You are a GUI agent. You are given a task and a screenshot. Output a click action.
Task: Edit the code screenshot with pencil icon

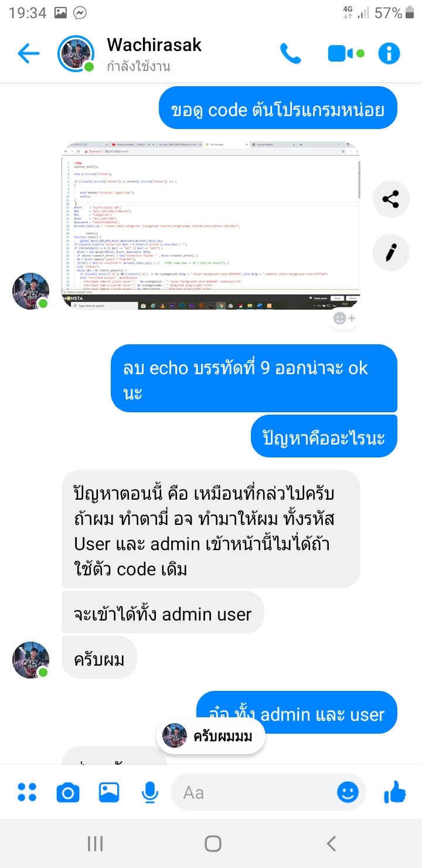coord(391,252)
